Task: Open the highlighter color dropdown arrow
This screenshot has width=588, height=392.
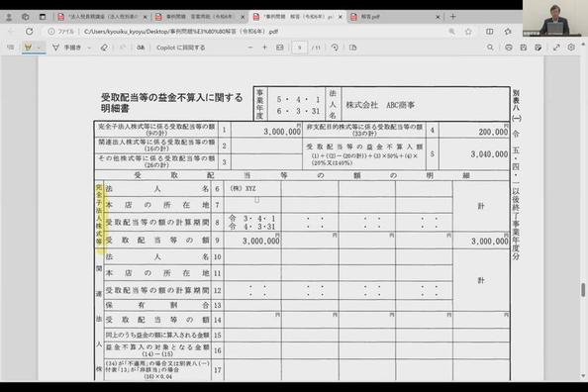Action: (x=39, y=48)
